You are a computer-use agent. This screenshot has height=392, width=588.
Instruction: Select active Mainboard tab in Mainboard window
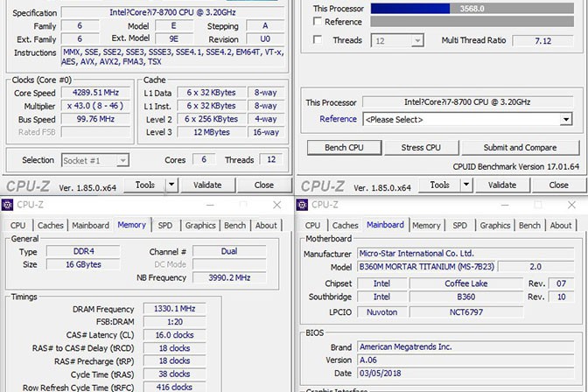click(386, 225)
